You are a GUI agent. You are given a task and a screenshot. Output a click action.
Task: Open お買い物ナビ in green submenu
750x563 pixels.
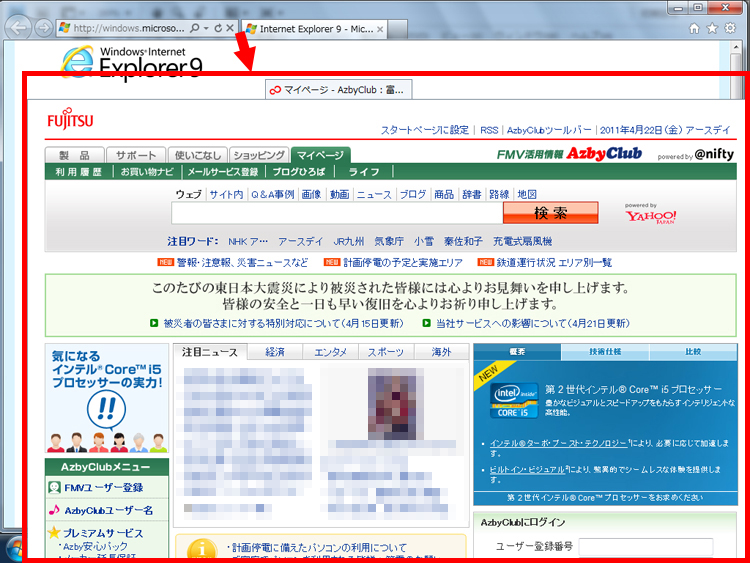pos(147,172)
